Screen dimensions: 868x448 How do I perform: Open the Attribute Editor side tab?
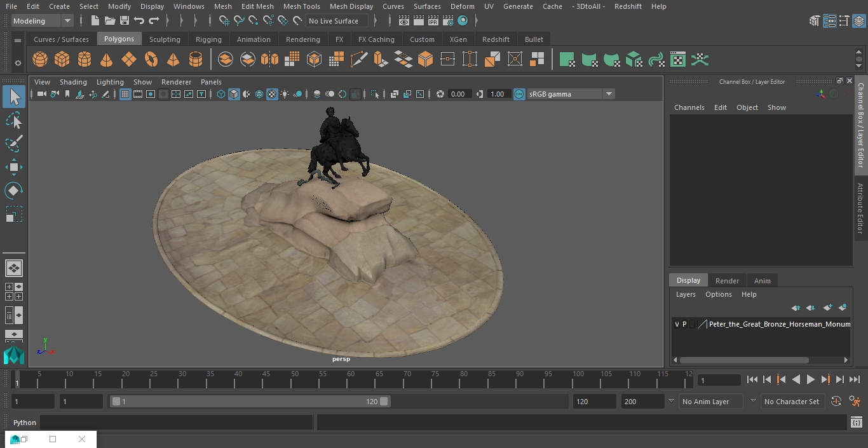[x=860, y=208]
